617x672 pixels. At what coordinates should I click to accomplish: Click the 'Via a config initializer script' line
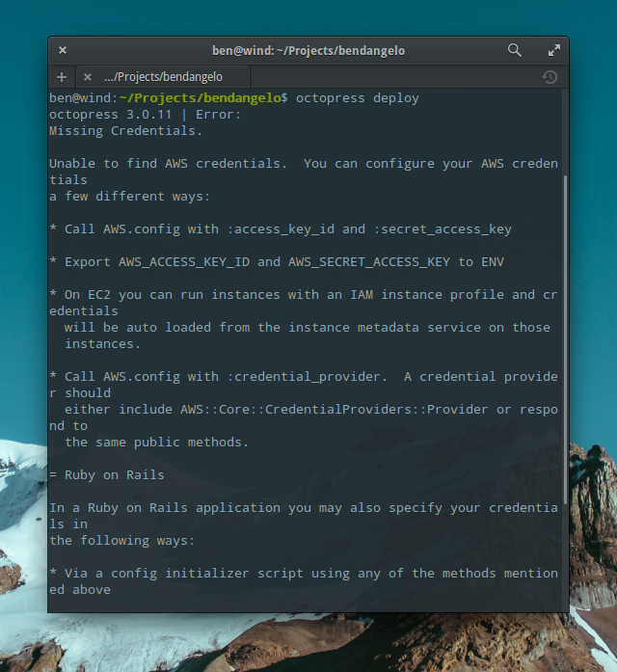(304, 574)
